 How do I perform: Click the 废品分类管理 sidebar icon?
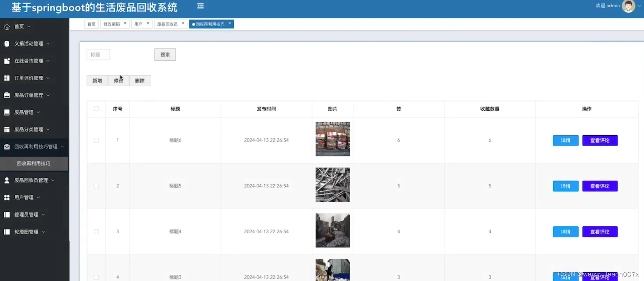coord(7,129)
